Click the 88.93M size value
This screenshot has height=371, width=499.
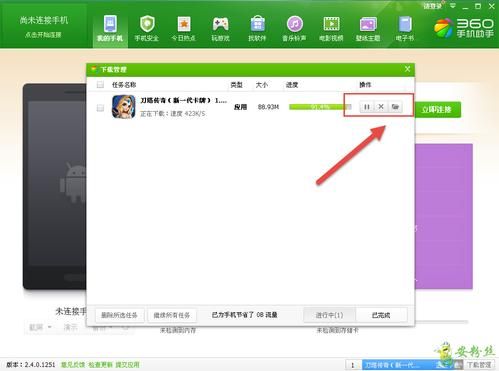[x=268, y=107]
